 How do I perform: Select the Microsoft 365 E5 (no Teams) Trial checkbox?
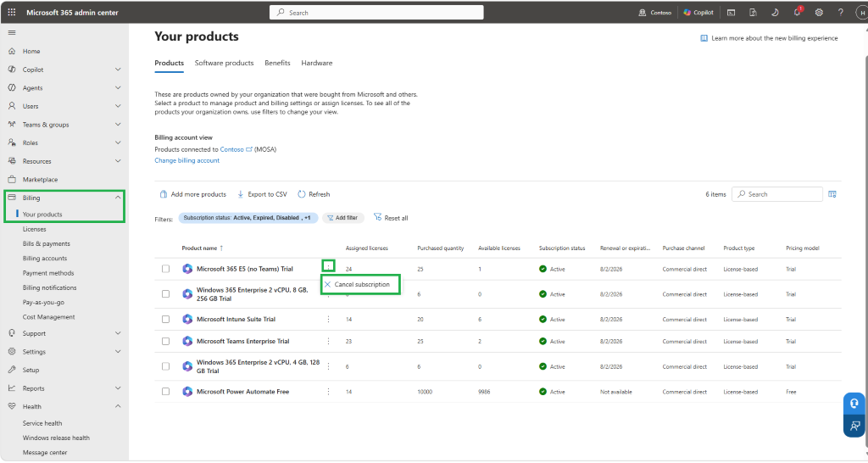coord(165,269)
